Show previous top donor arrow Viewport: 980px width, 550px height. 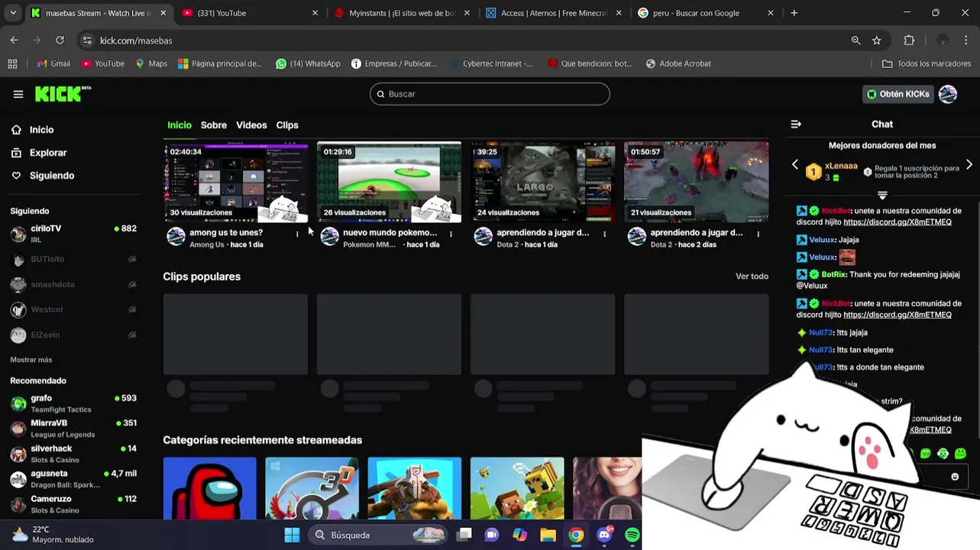(795, 165)
